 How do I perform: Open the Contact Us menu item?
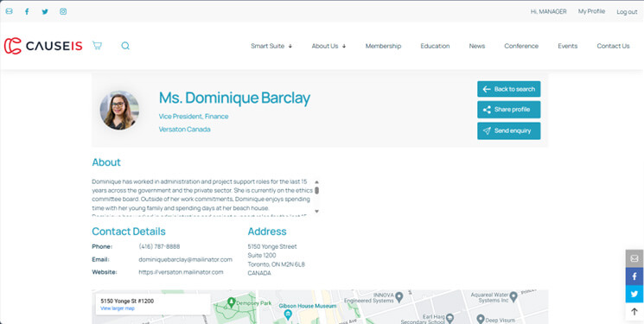point(613,46)
